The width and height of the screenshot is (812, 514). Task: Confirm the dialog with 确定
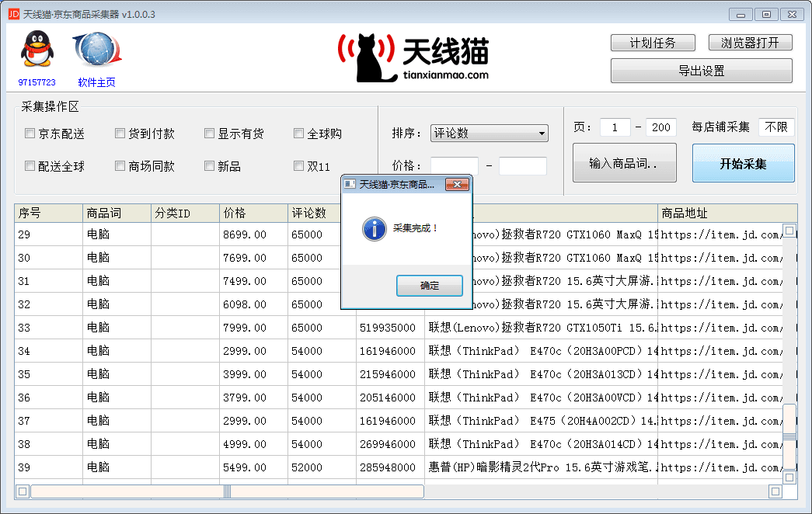(429, 285)
